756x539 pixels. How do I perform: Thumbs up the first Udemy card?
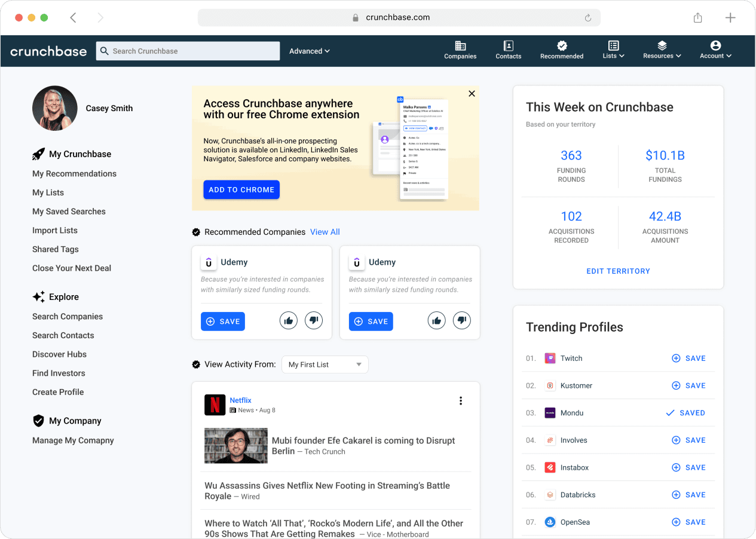tap(289, 321)
